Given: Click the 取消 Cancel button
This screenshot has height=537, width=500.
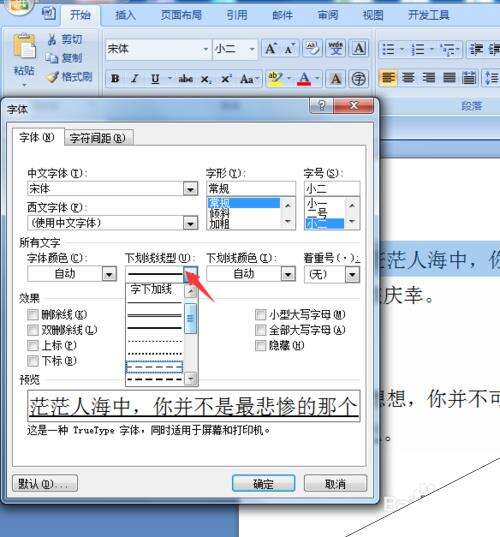Looking at the screenshot, I should click(x=335, y=484).
